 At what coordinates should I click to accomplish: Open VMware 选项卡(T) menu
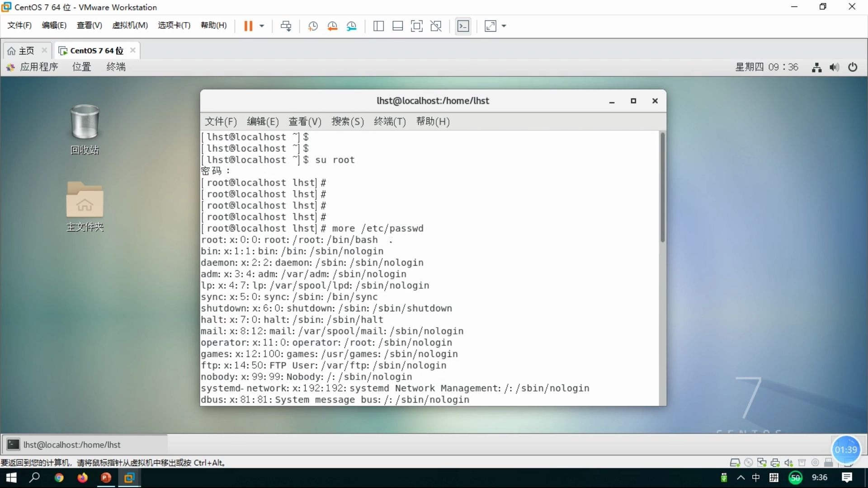[x=174, y=25]
